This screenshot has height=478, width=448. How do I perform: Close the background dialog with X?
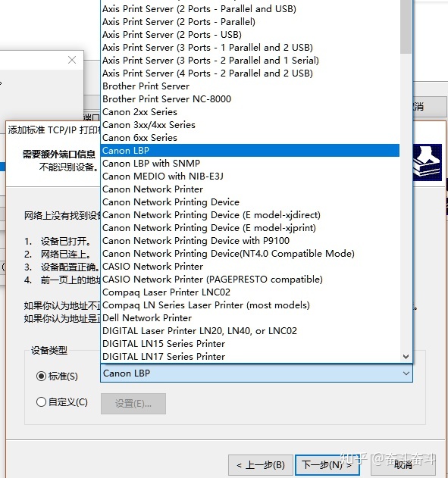coord(72,60)
